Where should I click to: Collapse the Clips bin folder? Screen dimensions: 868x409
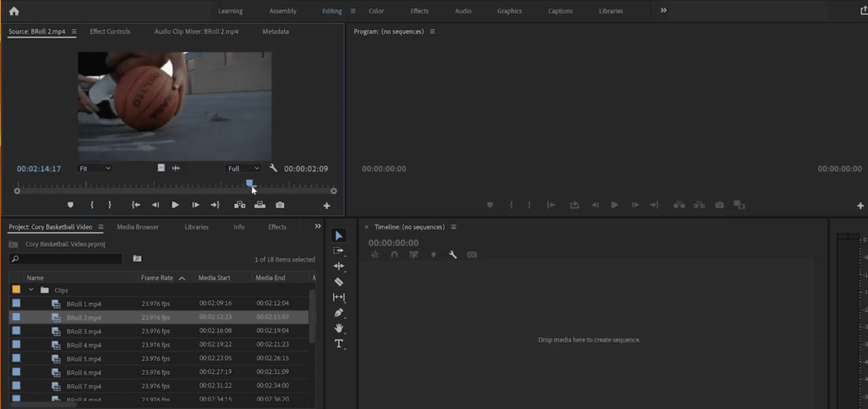(x=31, y=290)
